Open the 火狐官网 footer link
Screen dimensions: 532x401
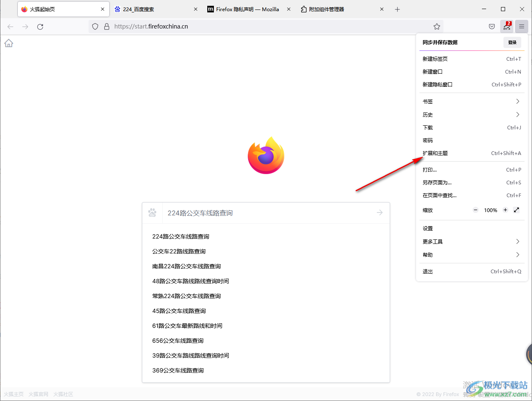38,394
